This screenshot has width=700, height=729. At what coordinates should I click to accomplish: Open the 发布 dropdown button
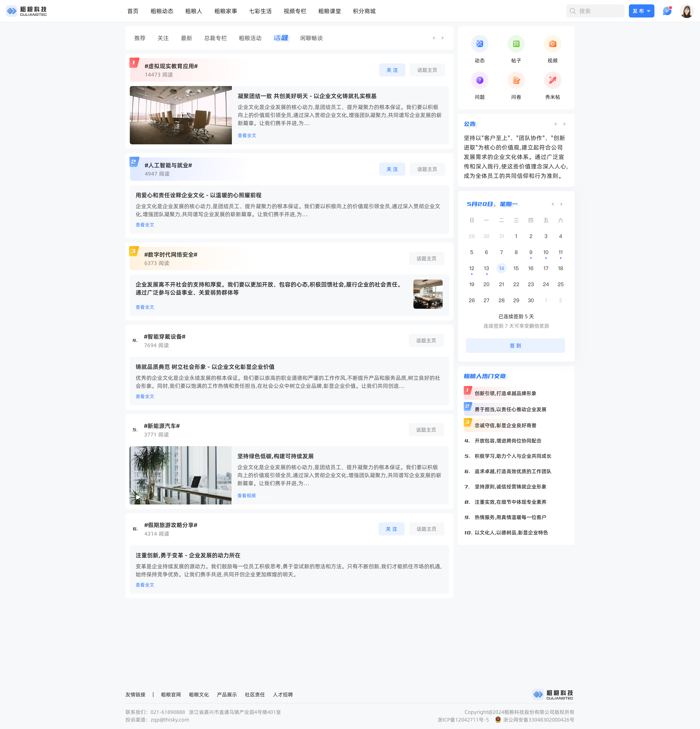coord(641,11)
